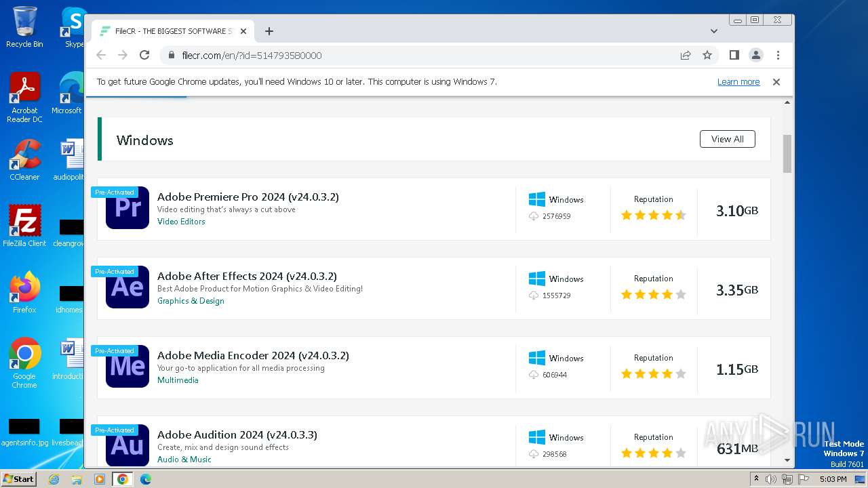Image resolution: width=868 pixels, height=488 pixels.
Task: Open the Audio & Music category link
Action: click(x=184, y=460)
